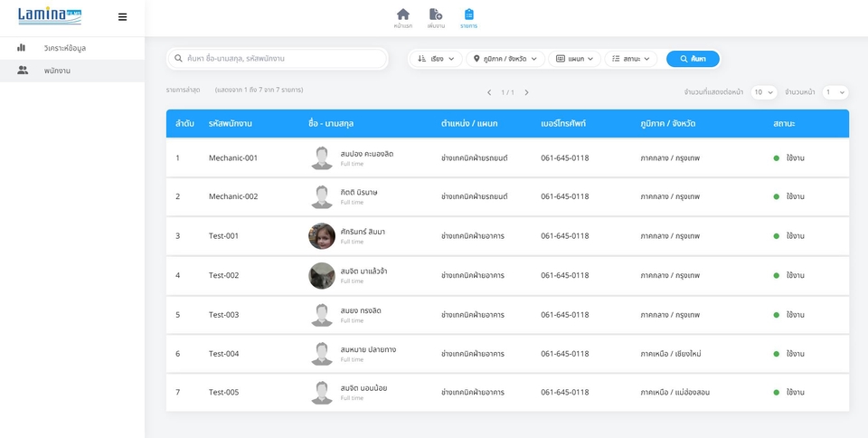Image resolution: width=868 pixels, height=438 pixels.
Task: Click employee name สมหมาย ปลายทาง
Action: [x=368, y=349]
